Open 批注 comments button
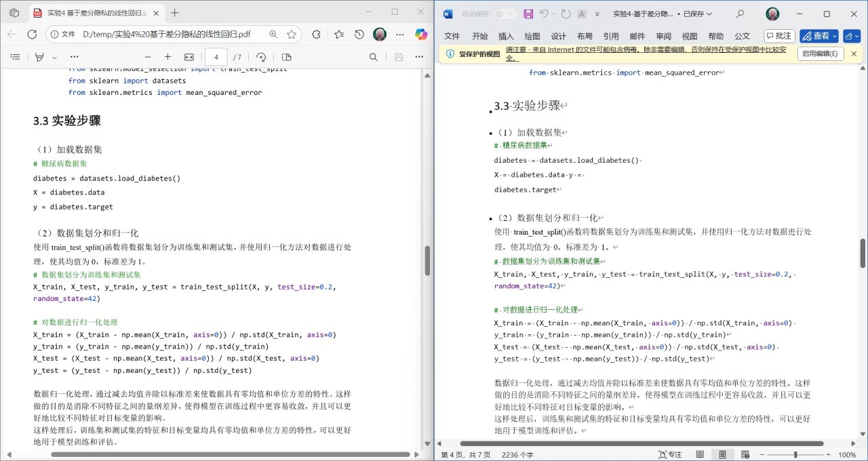 pyautogui.click(x=779, y=36)
